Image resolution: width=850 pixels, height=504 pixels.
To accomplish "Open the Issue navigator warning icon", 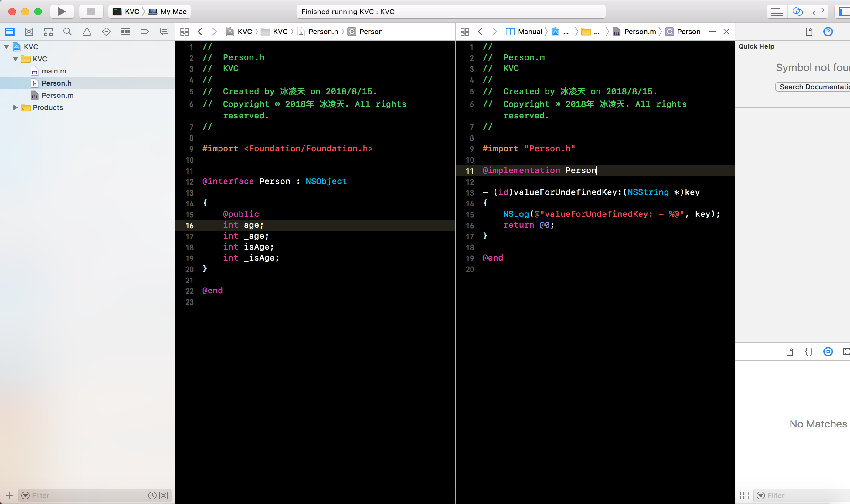I will pos(87,32).
